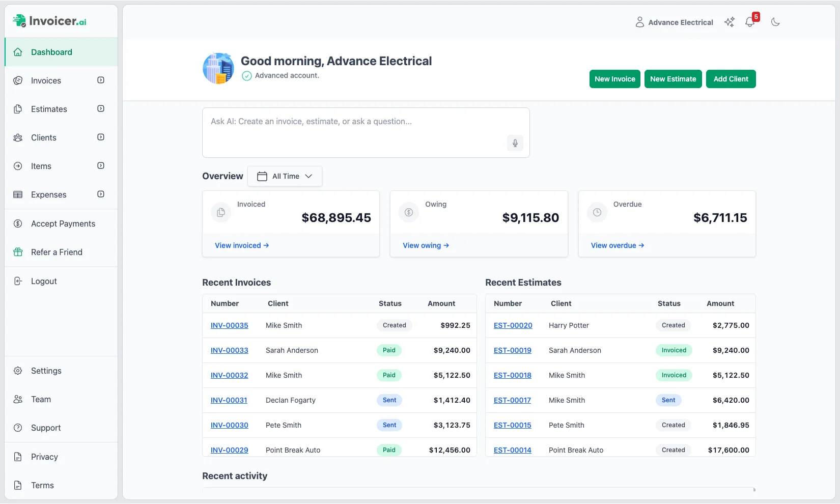The image size is (840, 504).
Task: Expand the Expenses sidebar submenu arrow
Action: pos(101,194)
